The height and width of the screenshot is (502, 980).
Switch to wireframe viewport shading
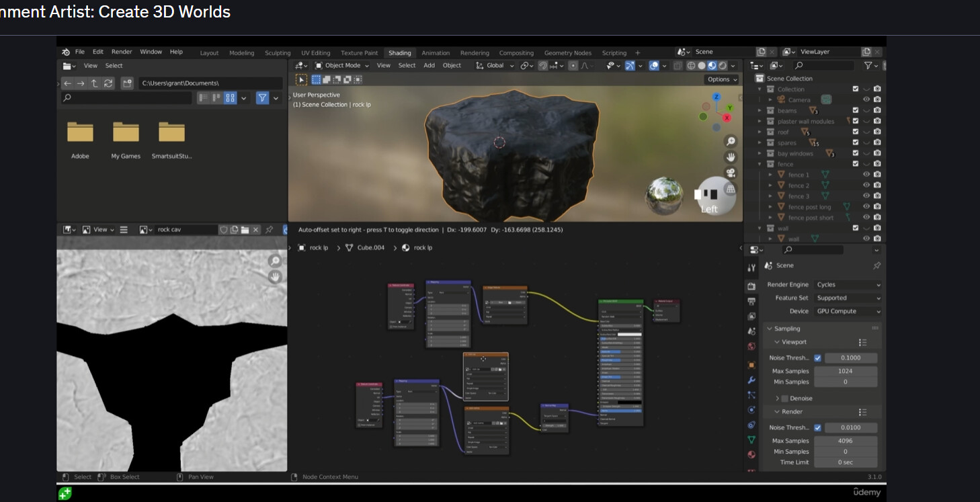[691, 65]
